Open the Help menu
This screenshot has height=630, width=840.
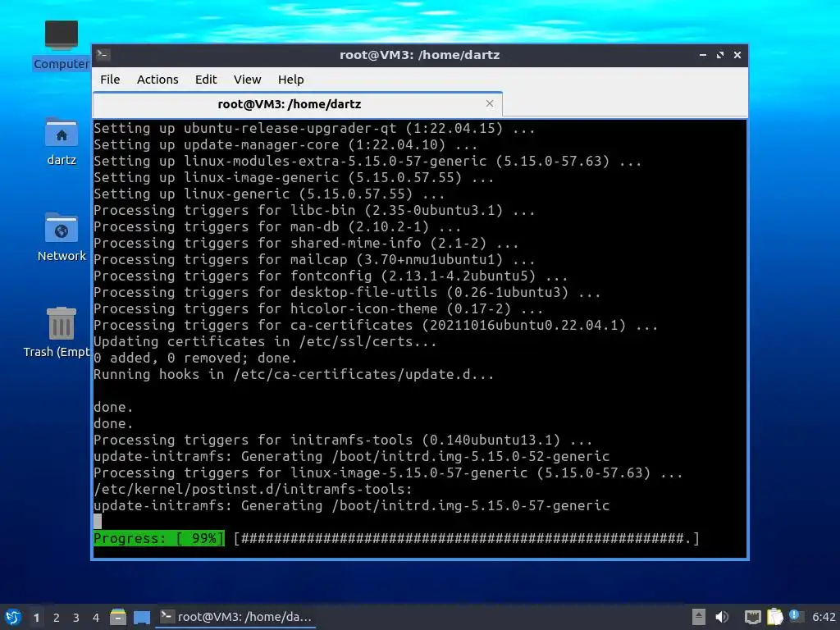pos(291,80)
